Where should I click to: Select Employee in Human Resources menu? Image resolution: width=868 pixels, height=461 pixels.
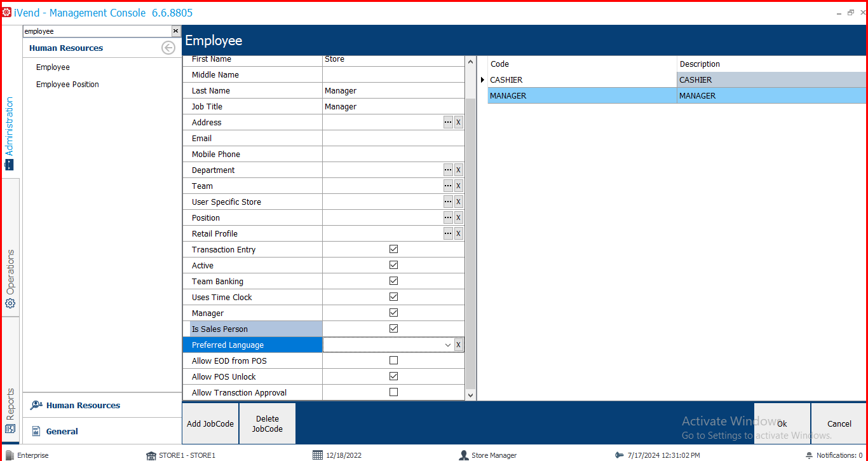coord(53,67)
